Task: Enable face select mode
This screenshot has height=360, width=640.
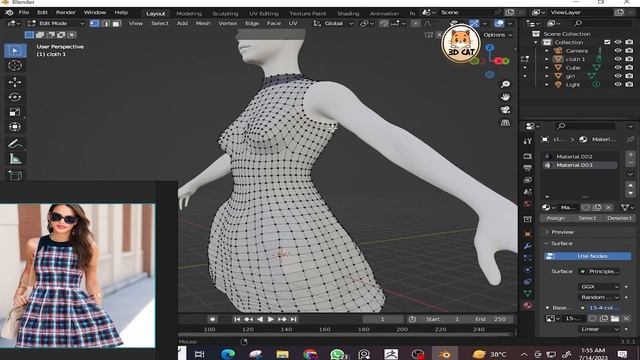Action: [116, 24]
